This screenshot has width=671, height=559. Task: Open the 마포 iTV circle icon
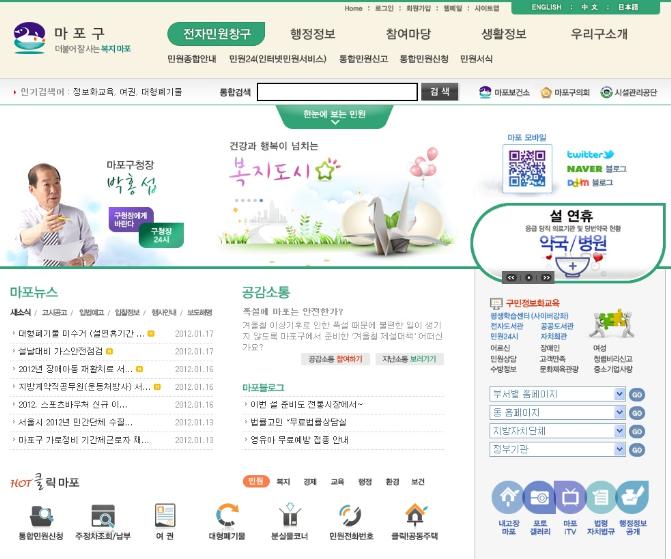[x=570, y=497]
